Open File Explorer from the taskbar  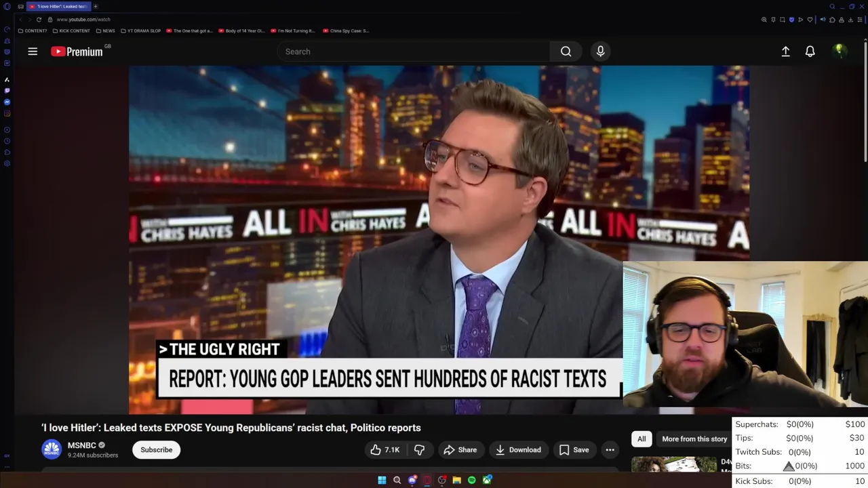(x=457, y=481)
